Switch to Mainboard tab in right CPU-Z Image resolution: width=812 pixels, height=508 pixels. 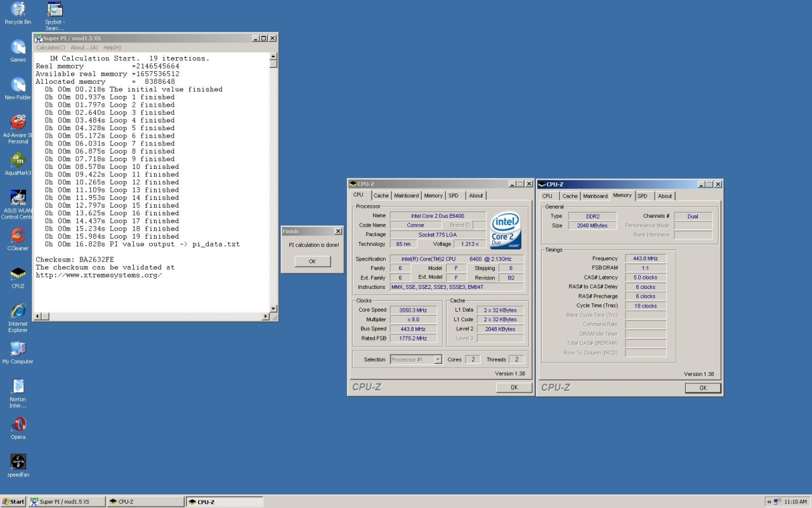click(596, 196)
